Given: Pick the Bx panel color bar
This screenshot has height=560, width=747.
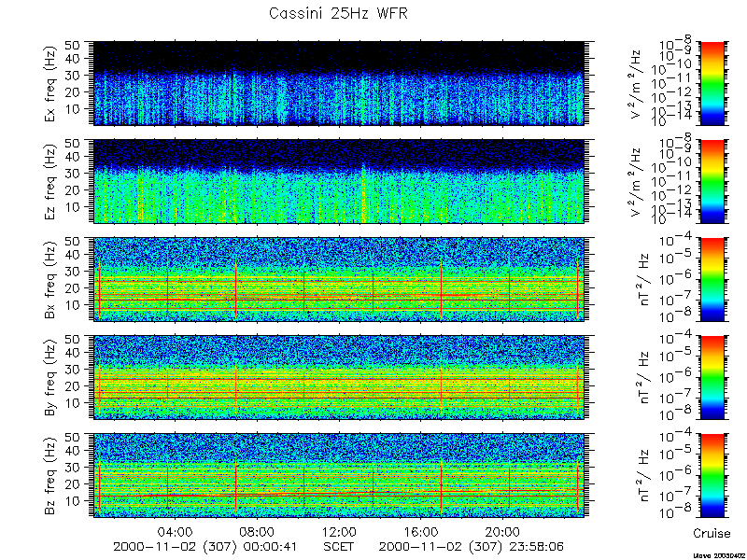Looking at the screenshot, I should point(712,279).
